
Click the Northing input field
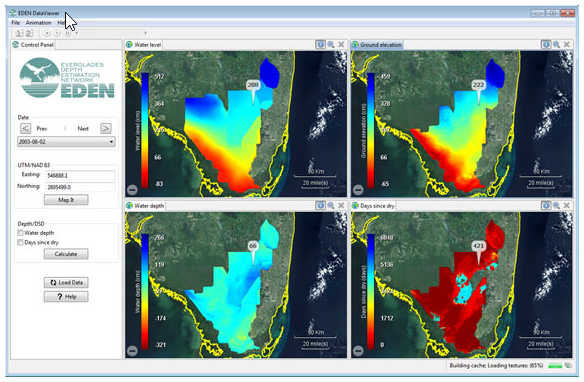tap(80, 187)
